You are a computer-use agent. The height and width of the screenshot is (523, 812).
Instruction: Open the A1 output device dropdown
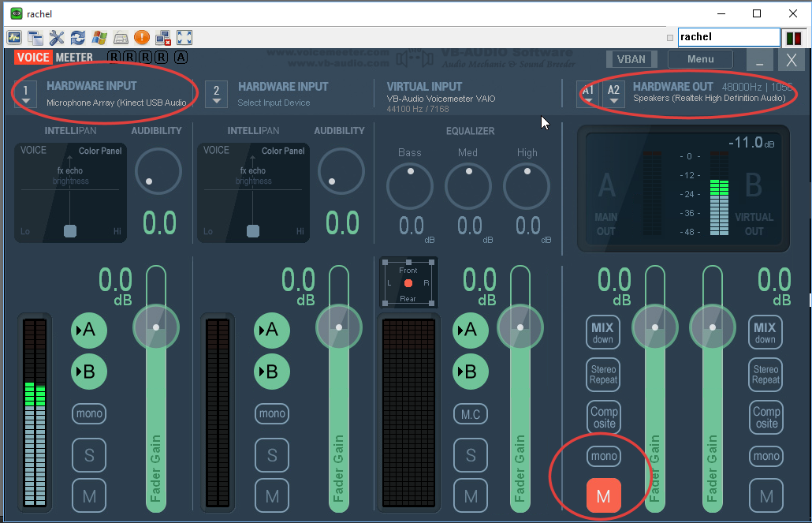coord(588,95)
